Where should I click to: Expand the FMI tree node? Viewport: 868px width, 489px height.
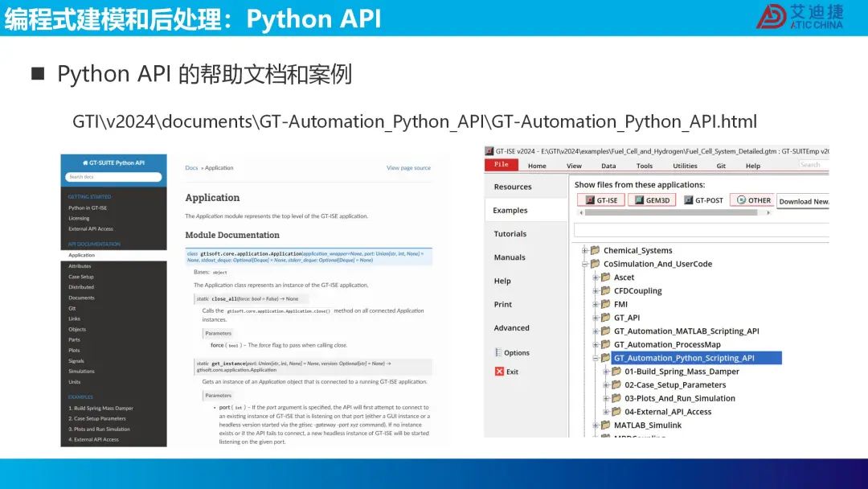click(x=596, y=304)
